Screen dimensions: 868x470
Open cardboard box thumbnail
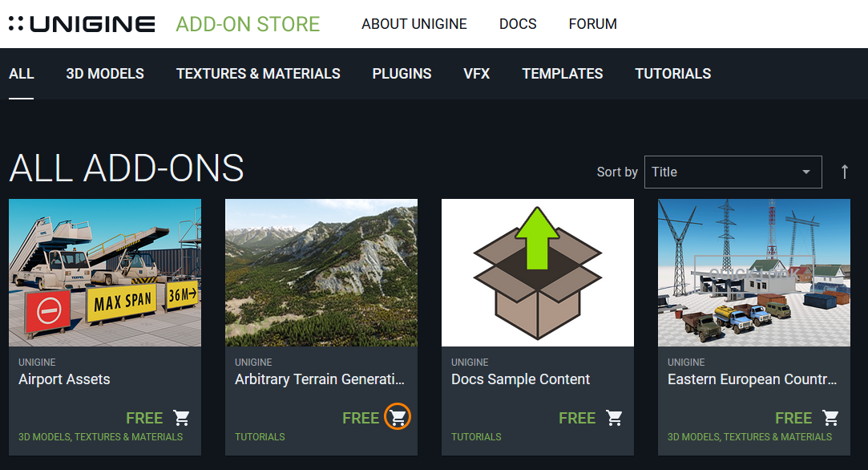tap(538, 273)
